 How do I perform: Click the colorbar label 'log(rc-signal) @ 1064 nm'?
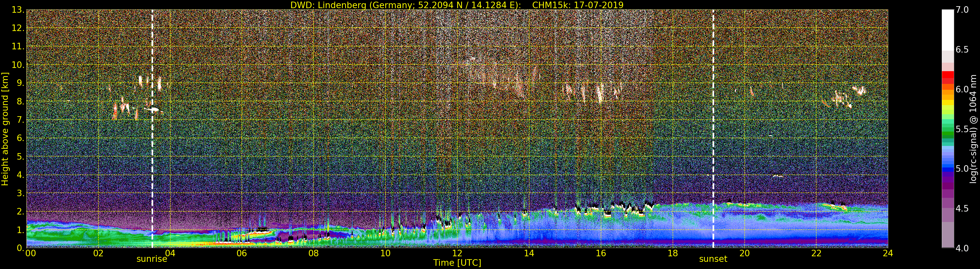[x=973, y=129]
